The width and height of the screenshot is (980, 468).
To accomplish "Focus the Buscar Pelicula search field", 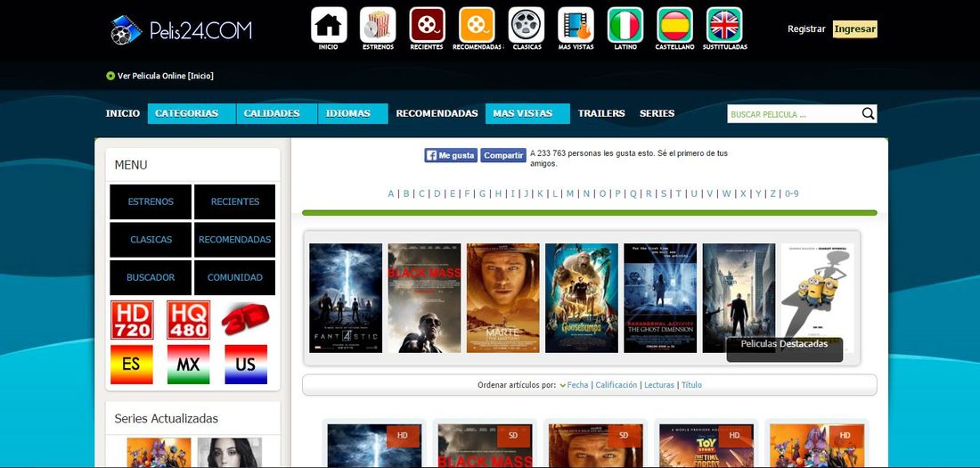I will click(794, 114).
